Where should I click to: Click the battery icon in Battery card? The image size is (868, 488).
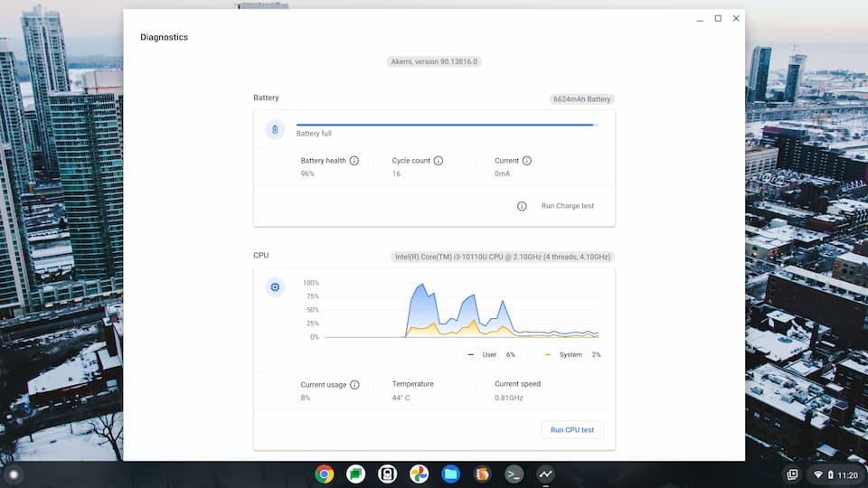[x=275, y=129]
